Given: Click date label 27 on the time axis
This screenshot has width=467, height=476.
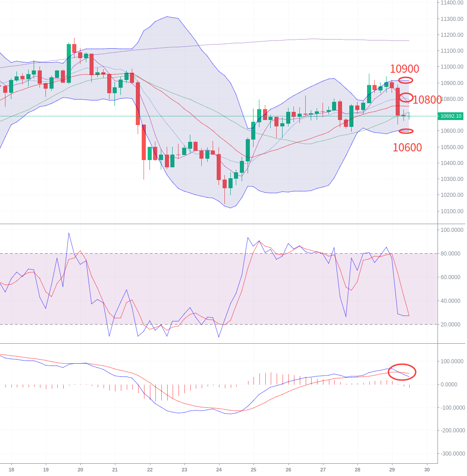Looking at the screenshot, I should point(323,470).
